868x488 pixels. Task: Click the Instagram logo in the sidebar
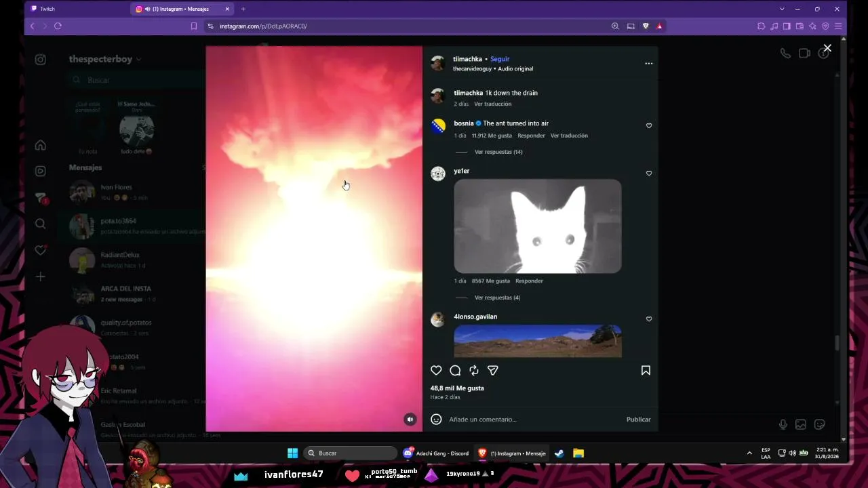pos(41,60)
